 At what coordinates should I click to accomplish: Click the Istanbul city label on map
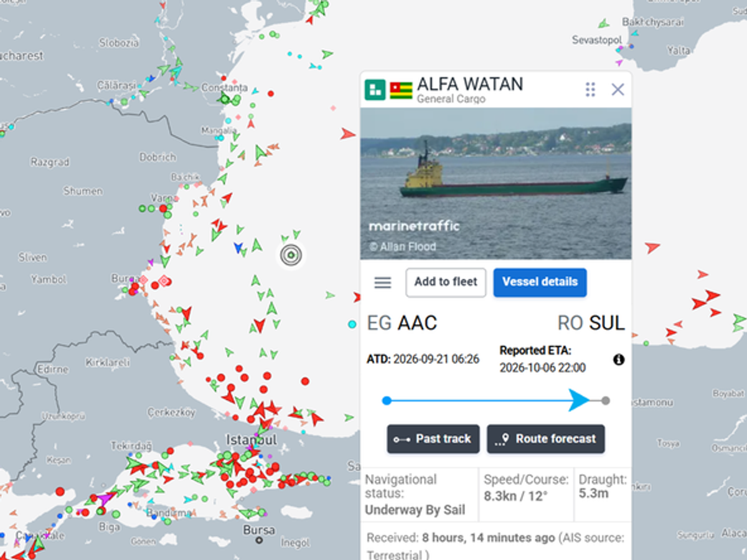click(251, 439)
